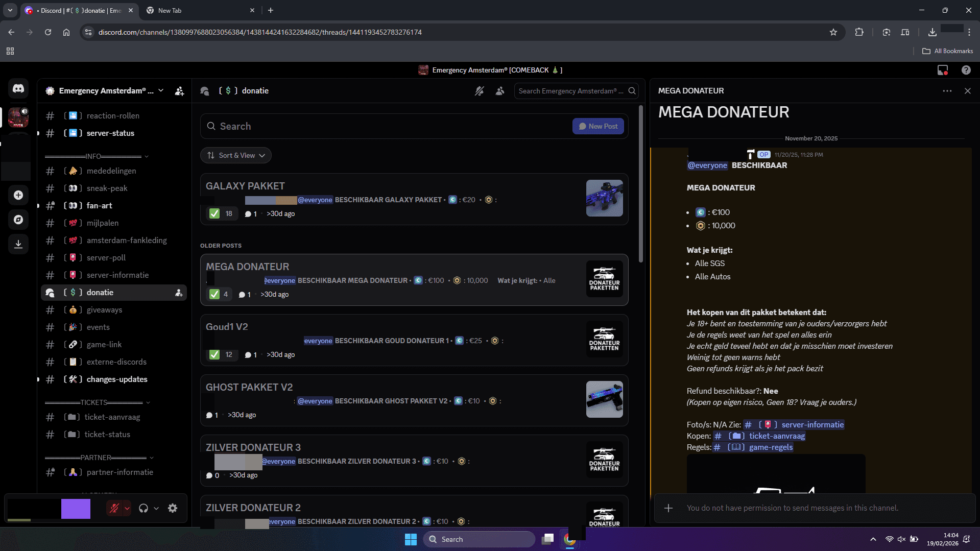Screen dimensions: 980x551
Task: Go to browser home page icon
Action: coord(66,32)
